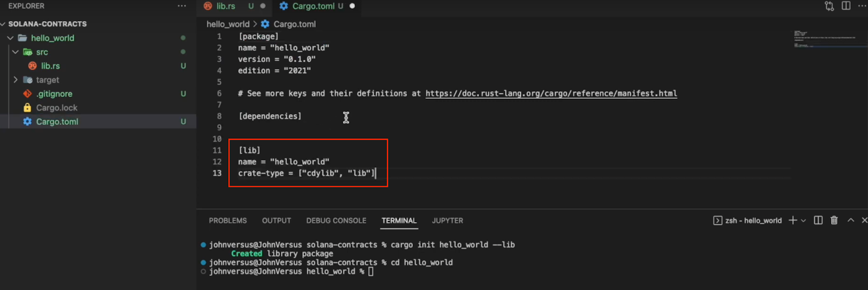Open editor more actions ellipsis at top right
This screenshot has width=868, height=290.
click(862, 6)
